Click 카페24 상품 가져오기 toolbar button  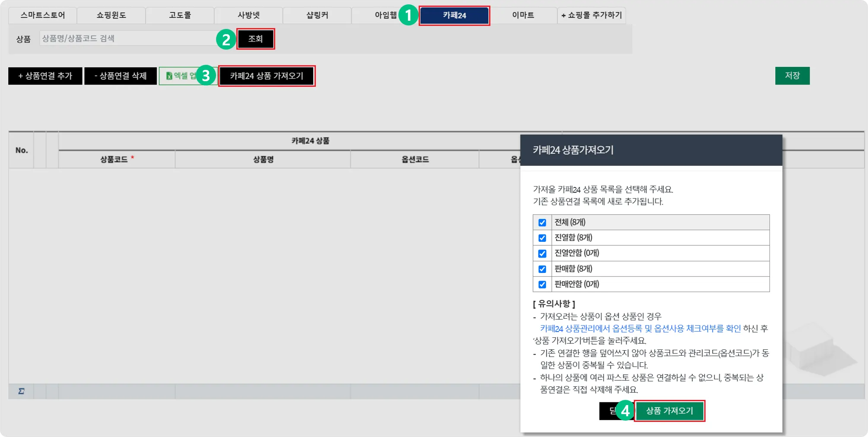[x=267, y=76]
